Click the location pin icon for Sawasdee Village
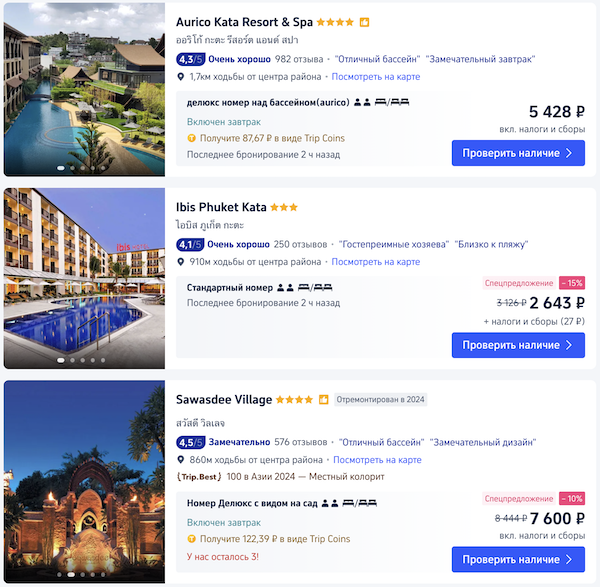Screen dimensions: 600x587 click(x=181, y=460)
